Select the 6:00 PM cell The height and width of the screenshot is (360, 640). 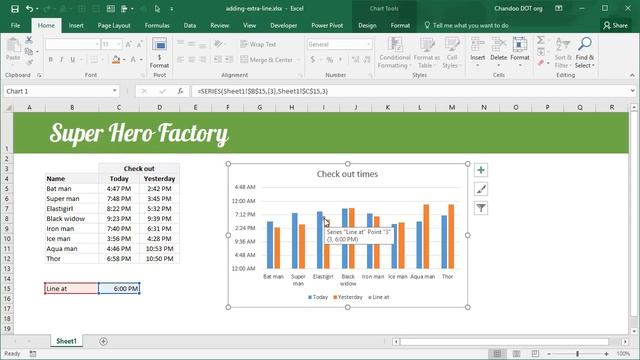click(119, 289)
